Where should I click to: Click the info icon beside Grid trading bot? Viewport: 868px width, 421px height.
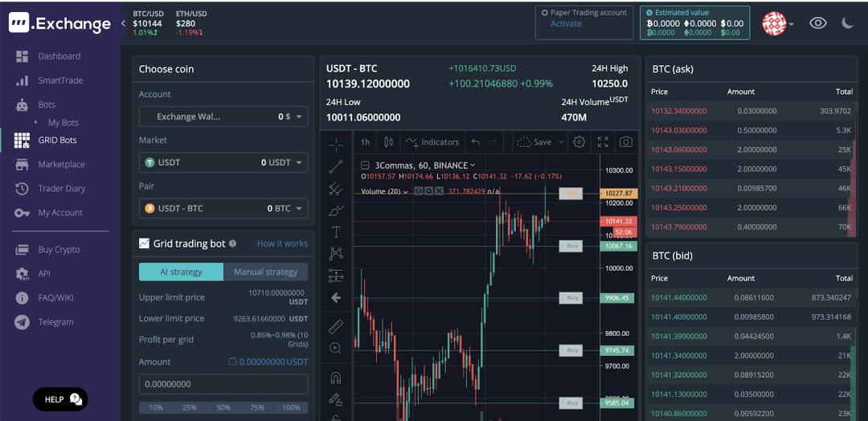click(x=232, y=243)
